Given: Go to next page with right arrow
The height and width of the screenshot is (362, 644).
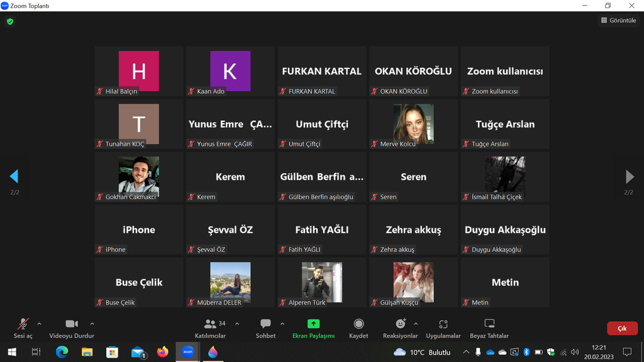Looking at the screenshot, I should [x=630, y=177].
